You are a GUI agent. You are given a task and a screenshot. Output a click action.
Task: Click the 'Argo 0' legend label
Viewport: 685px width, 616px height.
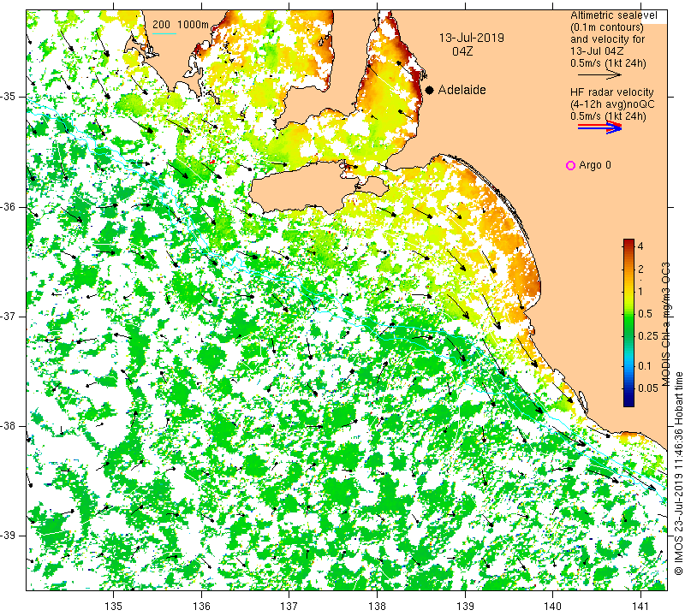(x=594, y=165)
